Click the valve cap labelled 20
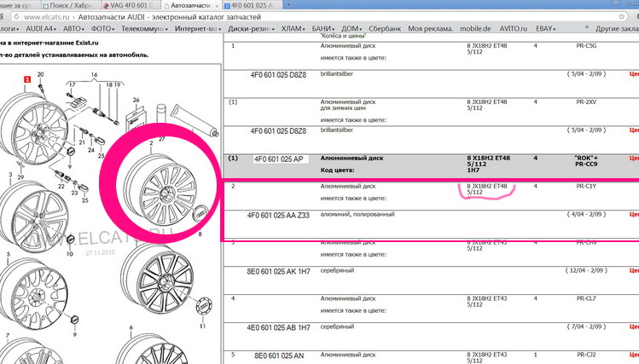 41,89
